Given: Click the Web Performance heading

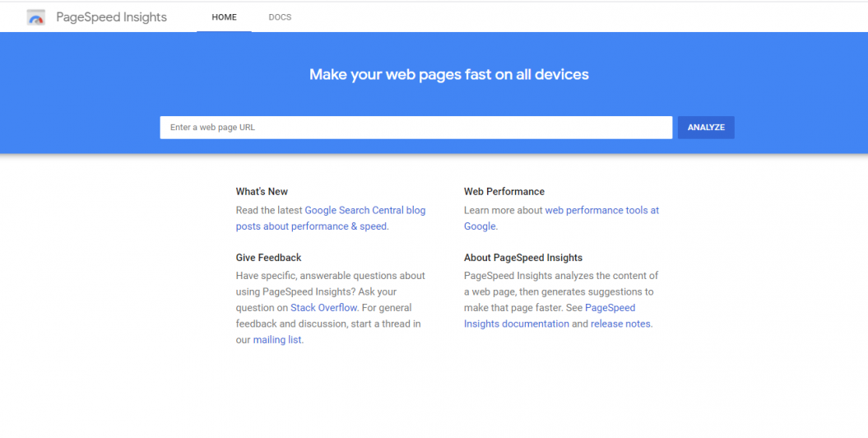Looking at the screenshot, I should [504, 192].
